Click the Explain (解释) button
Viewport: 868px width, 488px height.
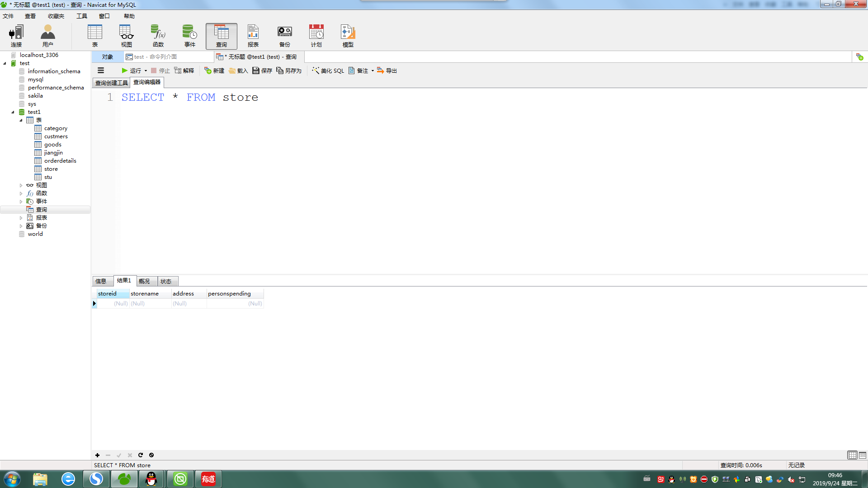[184, 70]
